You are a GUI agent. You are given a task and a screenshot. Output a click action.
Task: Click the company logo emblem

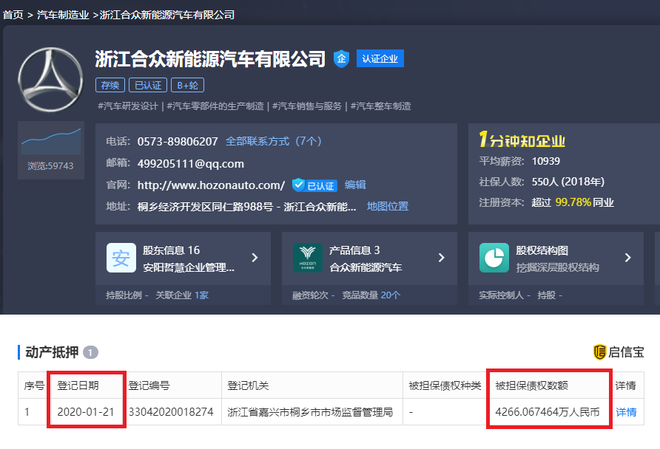[51, 80]
